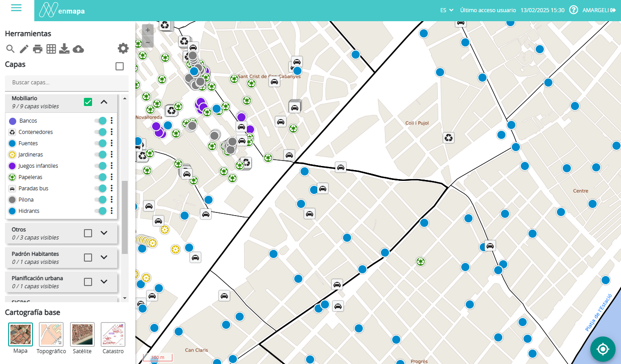Collapse the Mobiliario layer group

(x=104, y=102)
